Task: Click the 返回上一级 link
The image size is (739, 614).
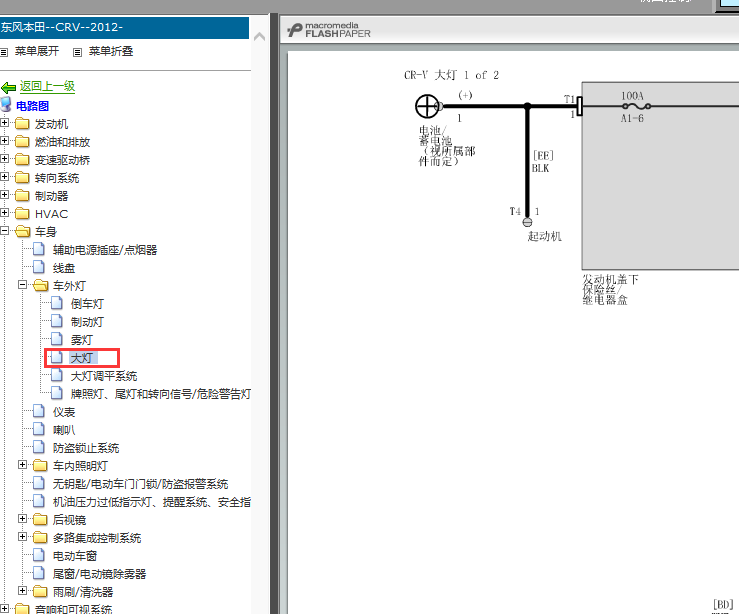Action: pos(47,86)
